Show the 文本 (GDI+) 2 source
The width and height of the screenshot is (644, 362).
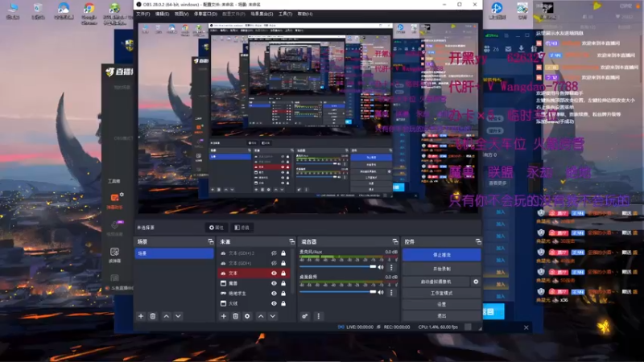click(274, 253)
